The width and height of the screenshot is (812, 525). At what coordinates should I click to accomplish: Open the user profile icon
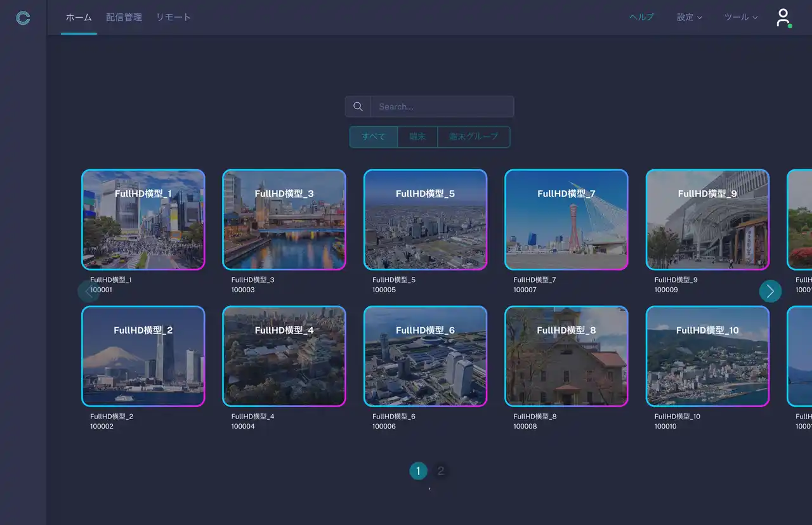point(783,17)
